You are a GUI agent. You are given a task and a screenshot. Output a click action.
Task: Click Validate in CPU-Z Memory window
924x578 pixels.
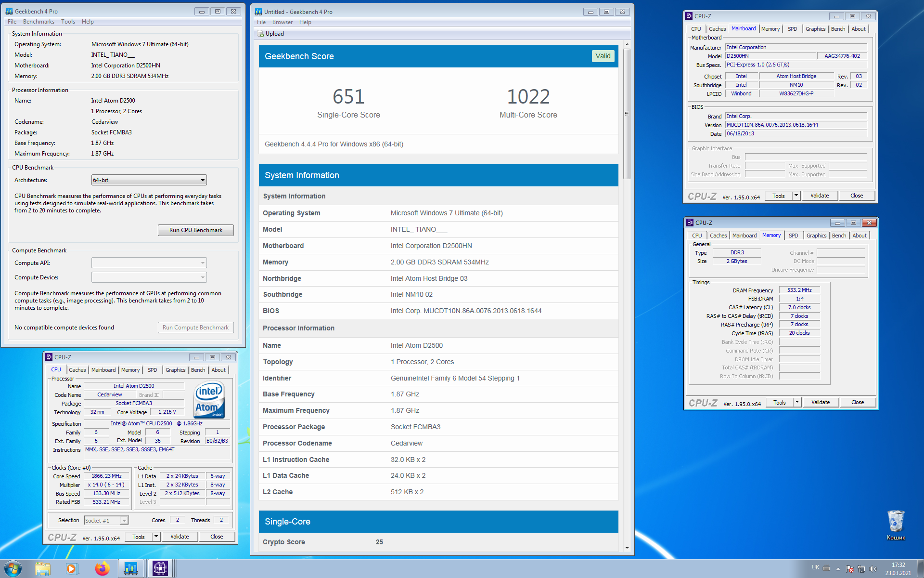pos(821,402)
